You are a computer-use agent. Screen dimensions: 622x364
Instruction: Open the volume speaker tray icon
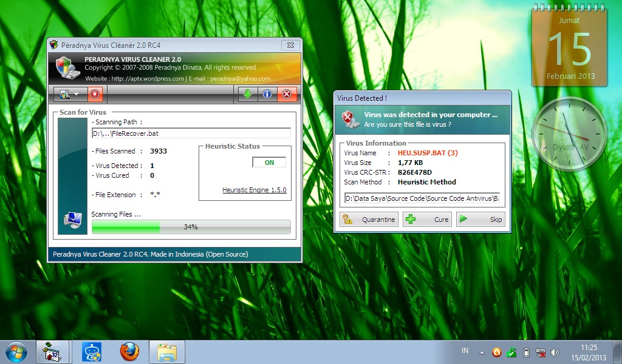(555, 352)
